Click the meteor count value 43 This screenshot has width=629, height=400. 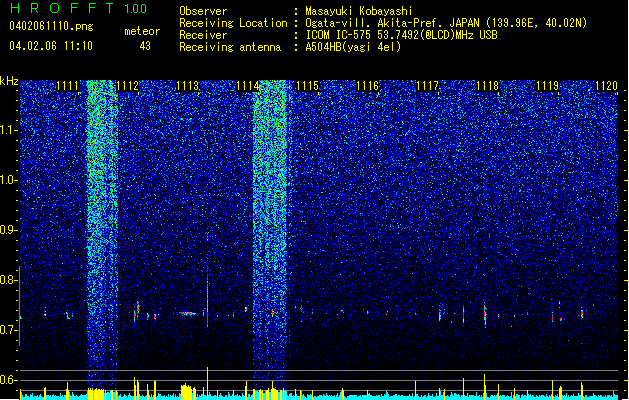(x=145, y=46)
